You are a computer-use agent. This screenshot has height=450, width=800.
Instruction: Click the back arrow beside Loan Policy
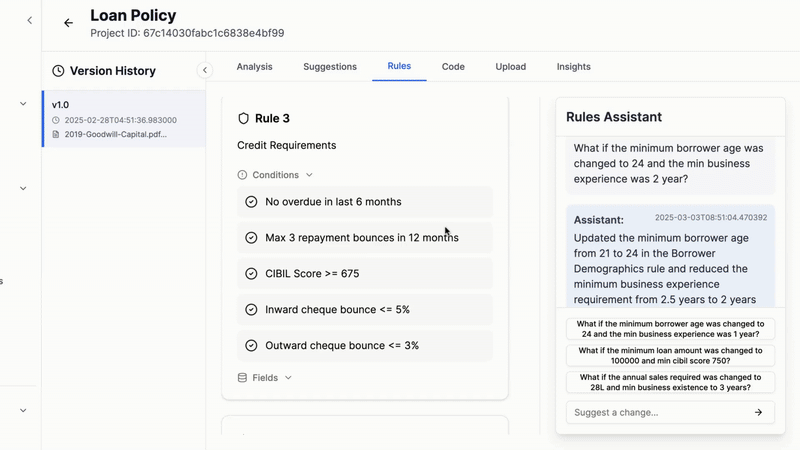pyautogui.click(x=68, y=23)
